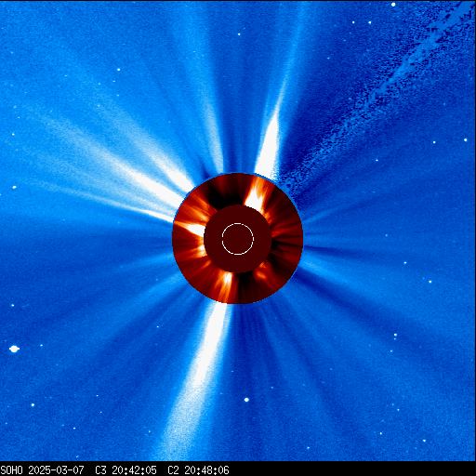The image size is (476, 476).
Task: Click the SOHO label in the caption bar
Action: (x=11, y=470)
